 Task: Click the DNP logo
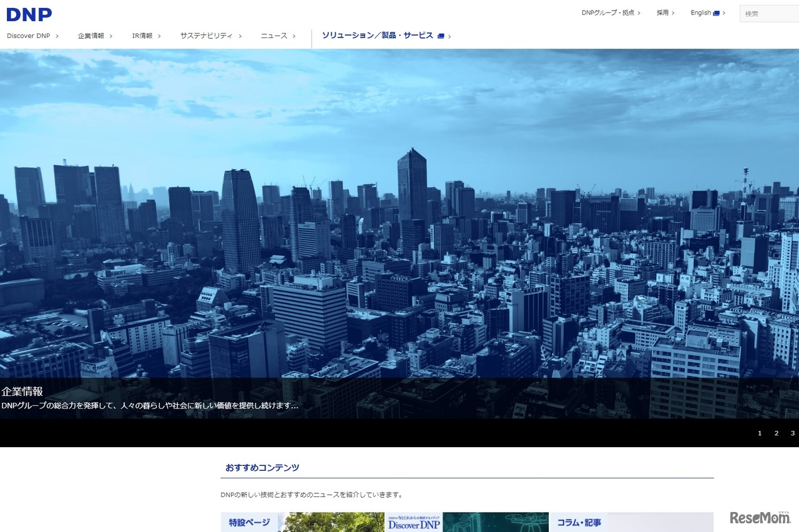coord(29,14)
